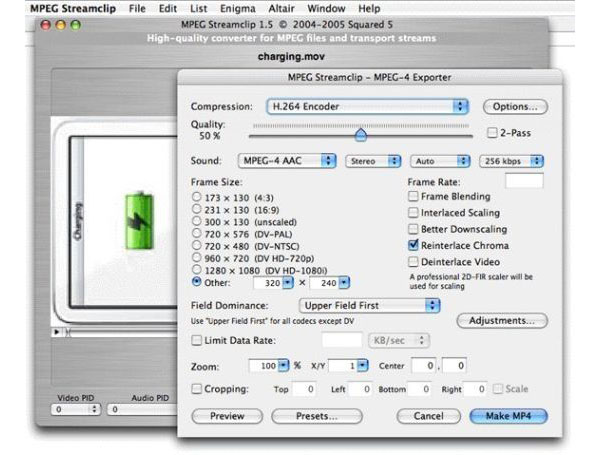Screen dimensions: 600x455
Task: Check the Limit Data Rate box
Action: [x=196, y=341]
